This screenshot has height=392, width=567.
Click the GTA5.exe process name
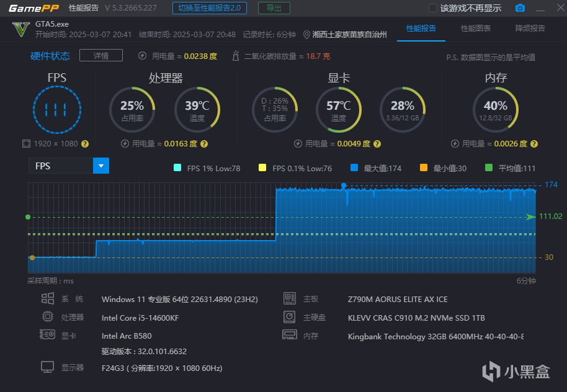click(x=51, y=24)
